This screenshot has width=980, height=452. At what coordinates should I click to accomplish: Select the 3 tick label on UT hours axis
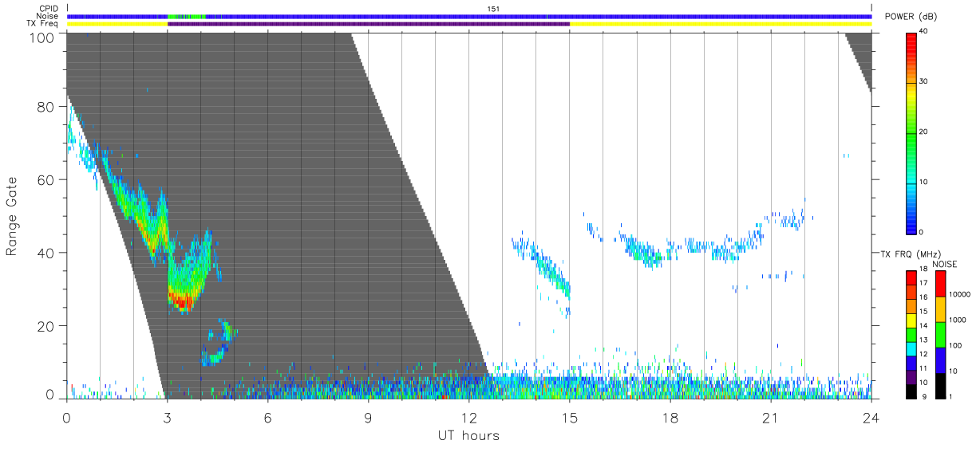[x=167, y=418]
